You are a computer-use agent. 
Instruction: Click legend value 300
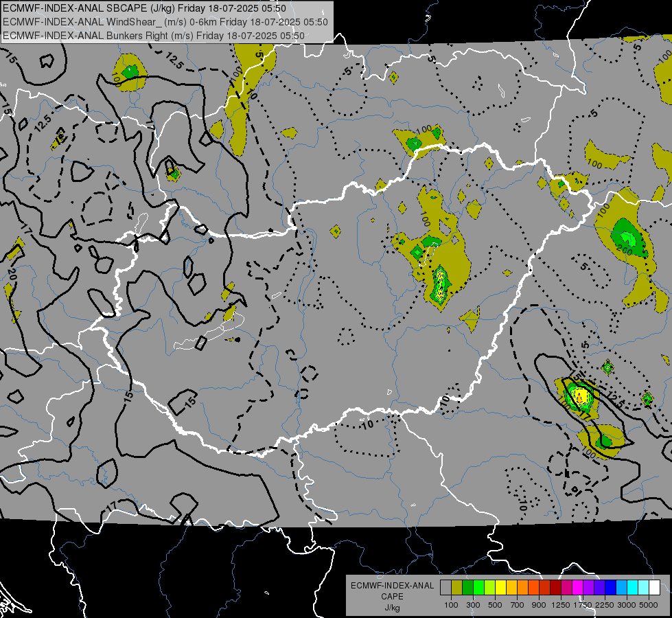click(473, 605)
